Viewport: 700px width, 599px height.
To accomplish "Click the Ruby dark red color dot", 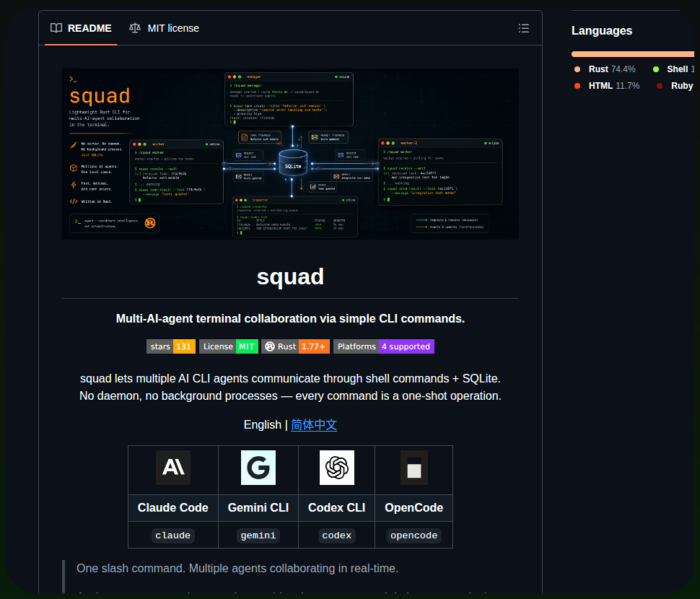I will click(x=660, y=86).
